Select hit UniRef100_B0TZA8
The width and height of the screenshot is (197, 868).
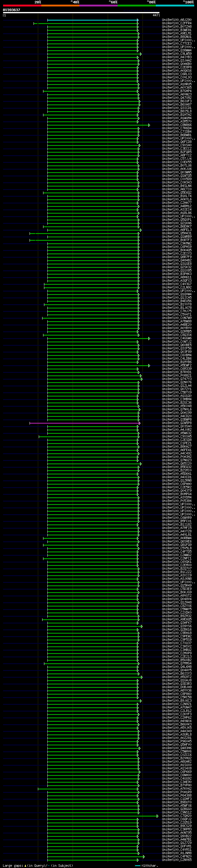tap(177, 26)
